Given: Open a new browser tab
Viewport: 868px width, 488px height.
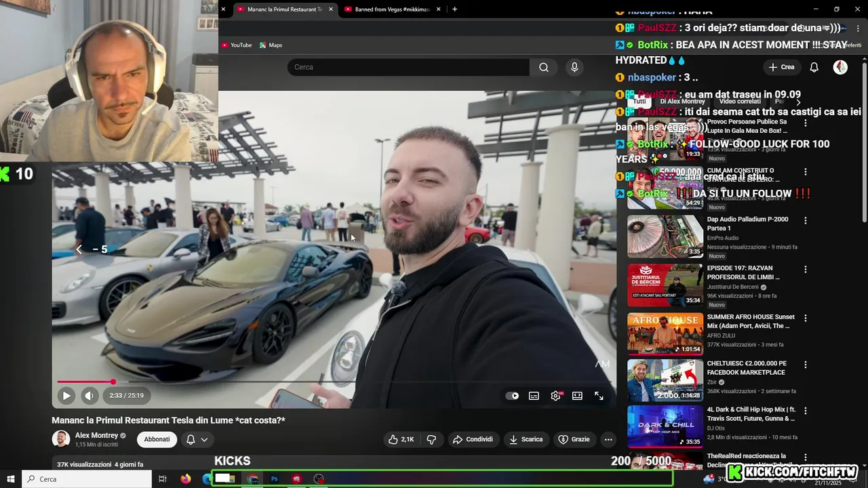Looking at the screenshot, I should 454,9.
